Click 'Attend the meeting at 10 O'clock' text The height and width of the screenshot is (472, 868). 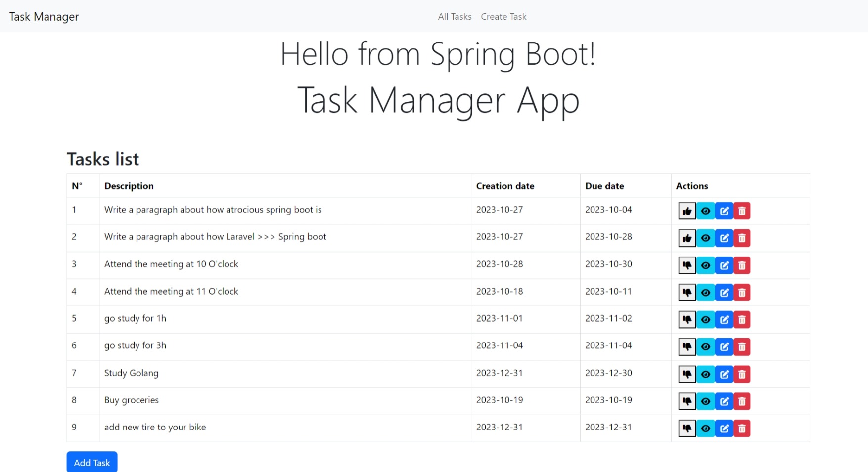point(171,264)
